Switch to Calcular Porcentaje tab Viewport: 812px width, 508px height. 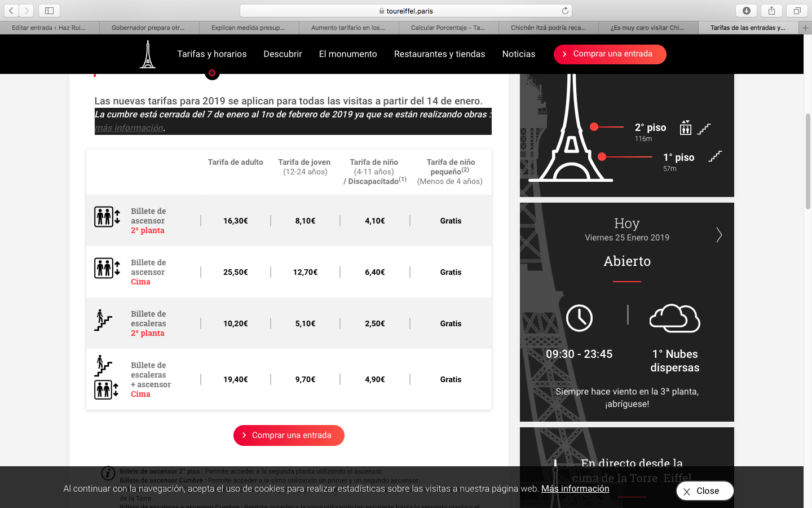[x=448, y=28]
